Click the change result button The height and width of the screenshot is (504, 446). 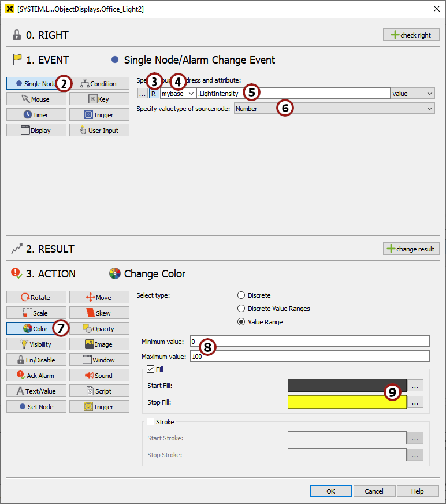(411, 249)
